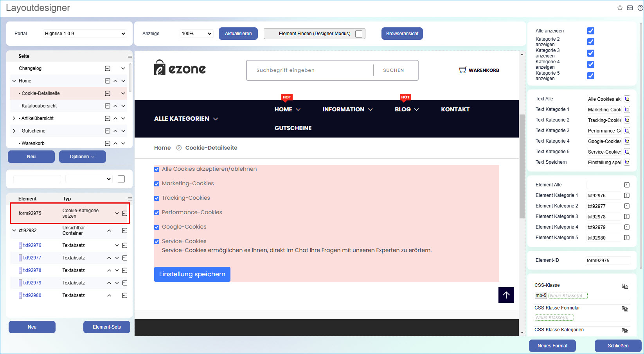Click Aktualisieren button
This screenshot has width=644, height=354.
pos(238,34)
